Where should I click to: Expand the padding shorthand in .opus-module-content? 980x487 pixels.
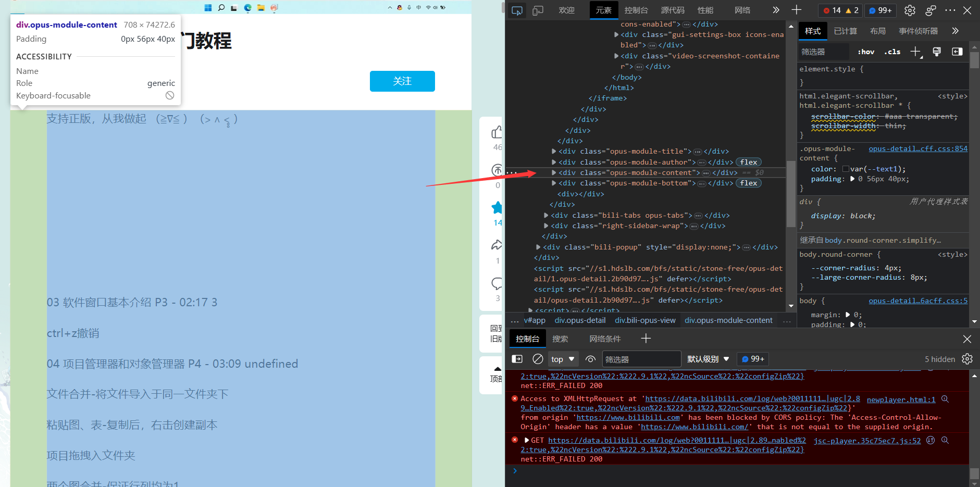852,179
